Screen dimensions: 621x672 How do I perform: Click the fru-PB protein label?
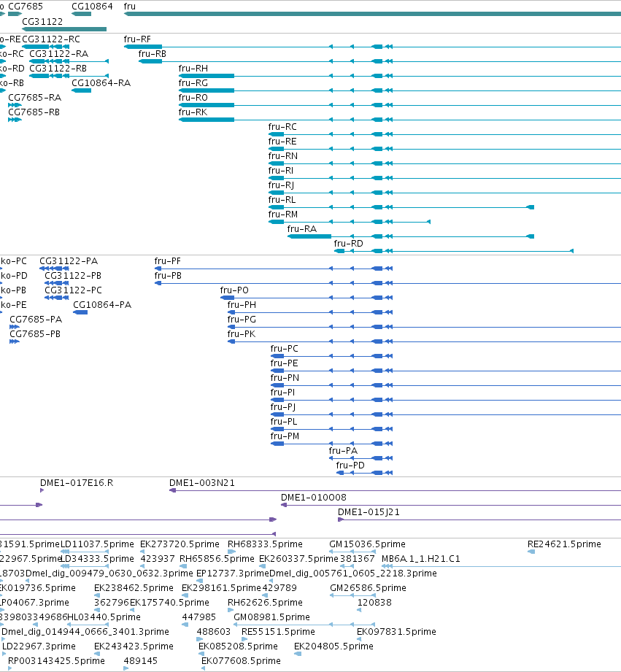click(x=168, y=276)
